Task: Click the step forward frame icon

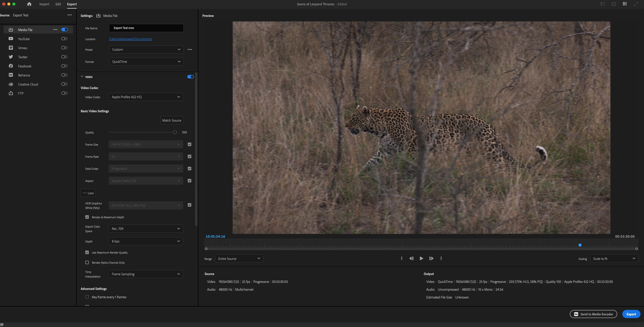Action: point(431,258)
